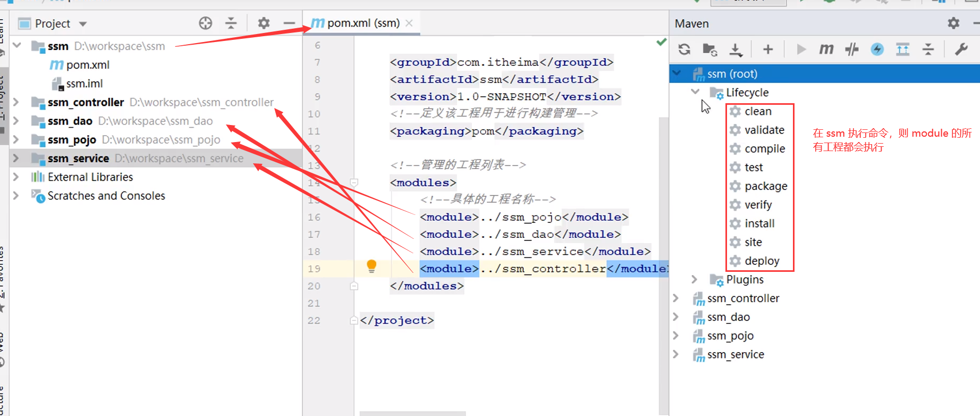
Task: Open the Show Dependencies diagram icon
Action: click(902, 49)
